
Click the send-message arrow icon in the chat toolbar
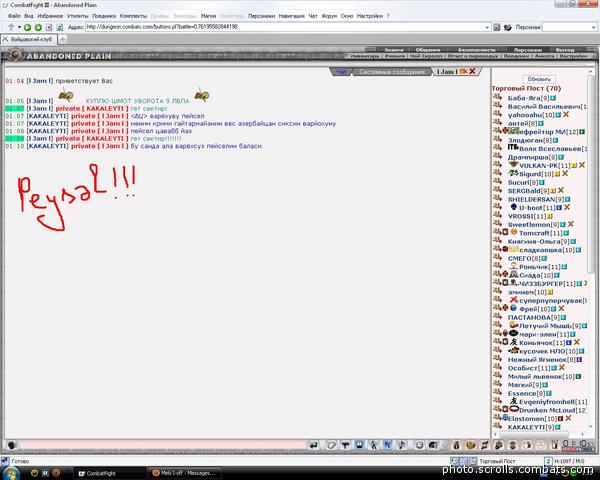coord(313,445)
